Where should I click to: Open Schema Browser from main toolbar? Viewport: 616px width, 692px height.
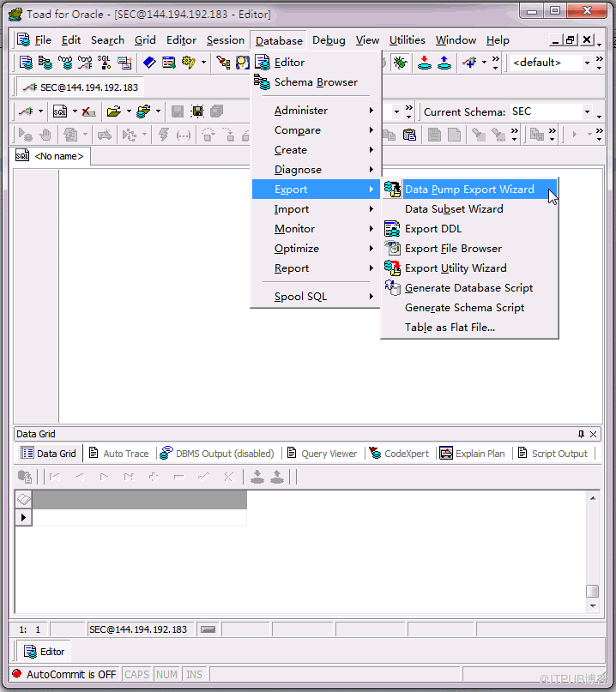pos(45,63)
